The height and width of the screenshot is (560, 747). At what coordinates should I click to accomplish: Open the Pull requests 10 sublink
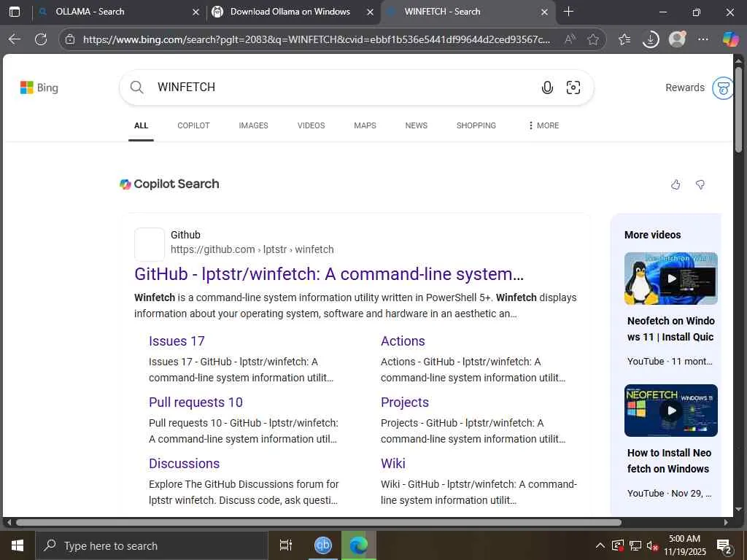click(x=196, y=402)
